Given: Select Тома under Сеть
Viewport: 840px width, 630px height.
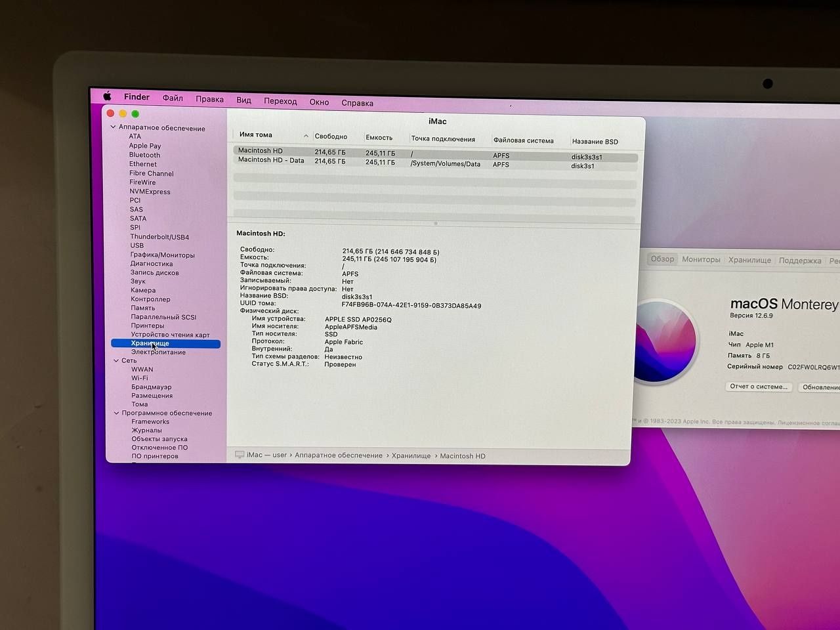Looking at the screenshot, I should (139, 404).
